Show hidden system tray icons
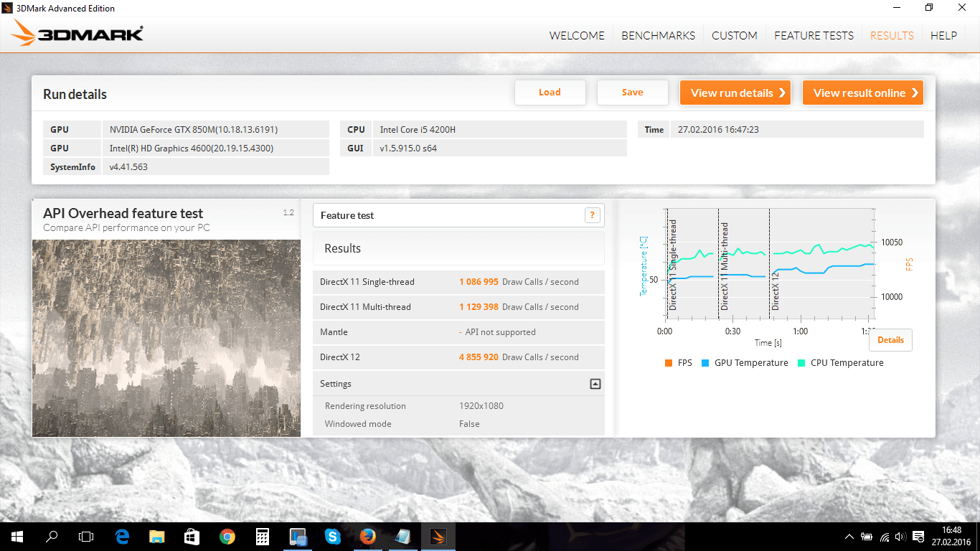Screen dimensions: 980x551 849,537
